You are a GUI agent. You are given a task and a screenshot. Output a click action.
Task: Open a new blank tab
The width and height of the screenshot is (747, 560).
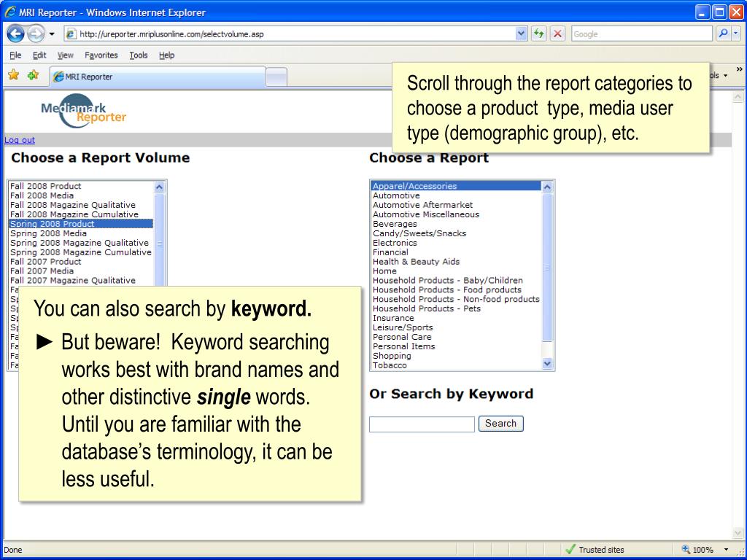tap(276, 77)
